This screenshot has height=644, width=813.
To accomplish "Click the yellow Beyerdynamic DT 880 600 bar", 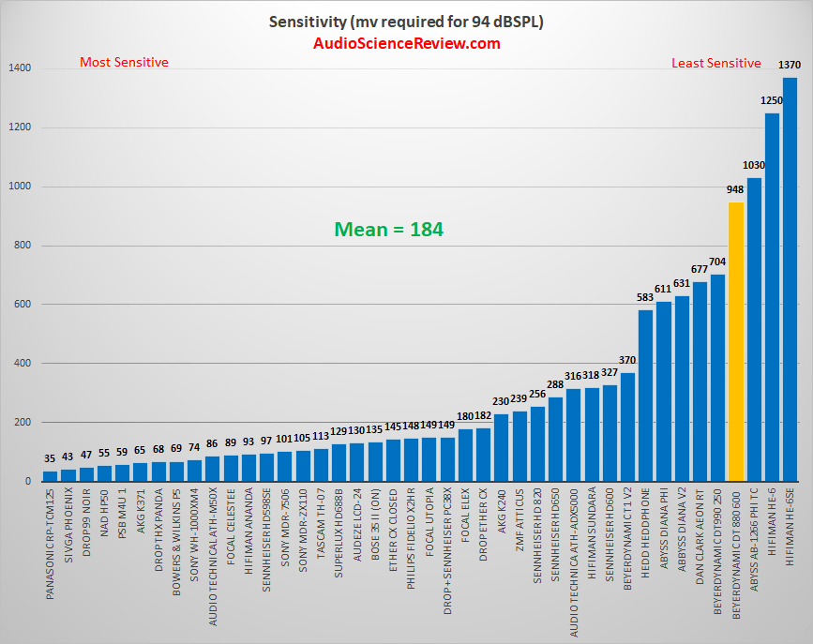I will [x=736, y=341].
